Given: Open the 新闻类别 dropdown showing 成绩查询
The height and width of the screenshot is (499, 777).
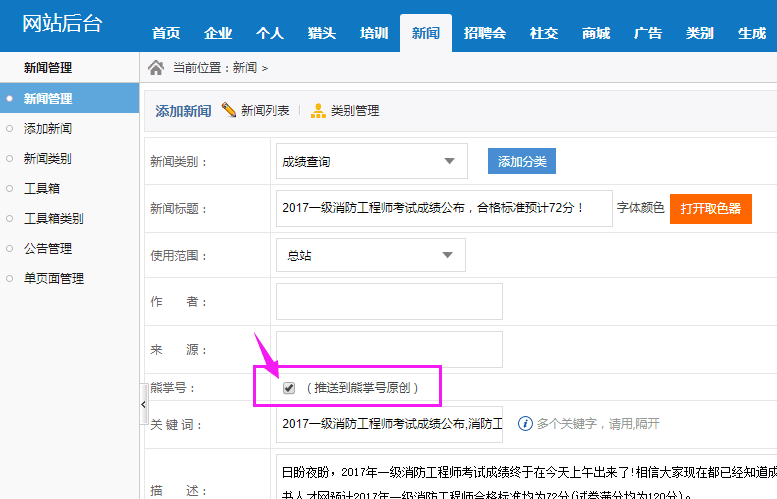Looking at the screenshot, I should 372,161.
